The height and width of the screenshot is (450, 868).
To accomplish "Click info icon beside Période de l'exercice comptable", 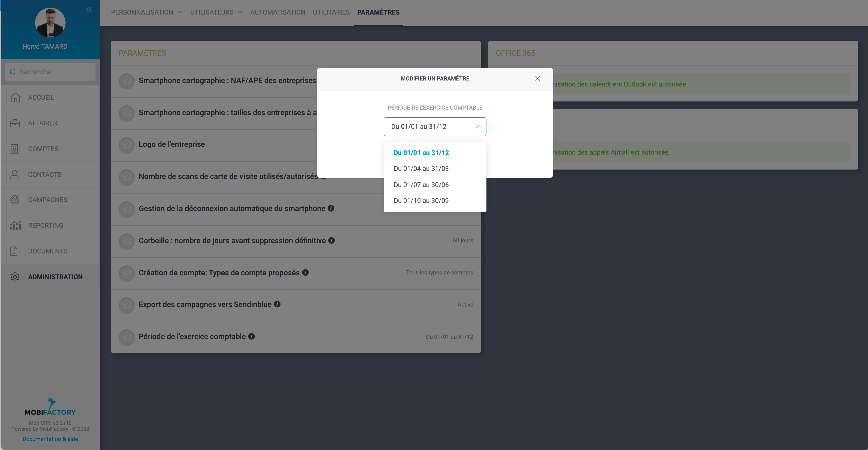I will tap(251, 336).
